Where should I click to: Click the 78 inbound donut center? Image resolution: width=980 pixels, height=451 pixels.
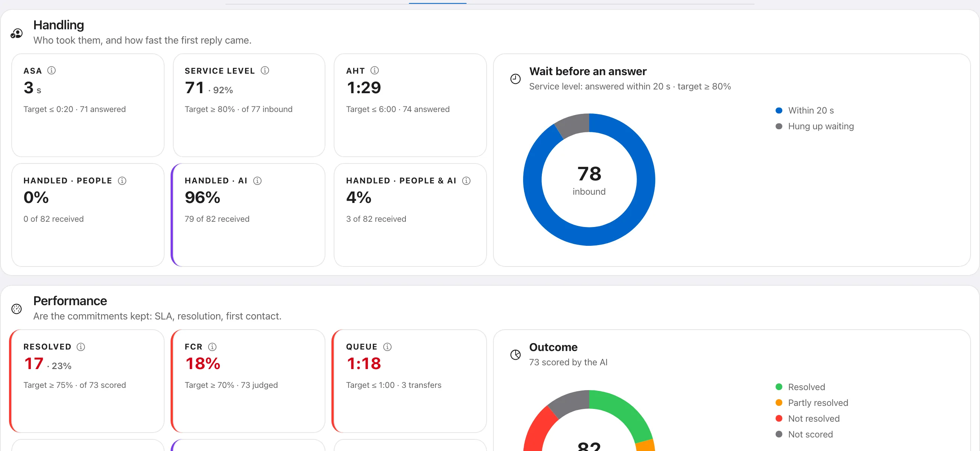589,180
